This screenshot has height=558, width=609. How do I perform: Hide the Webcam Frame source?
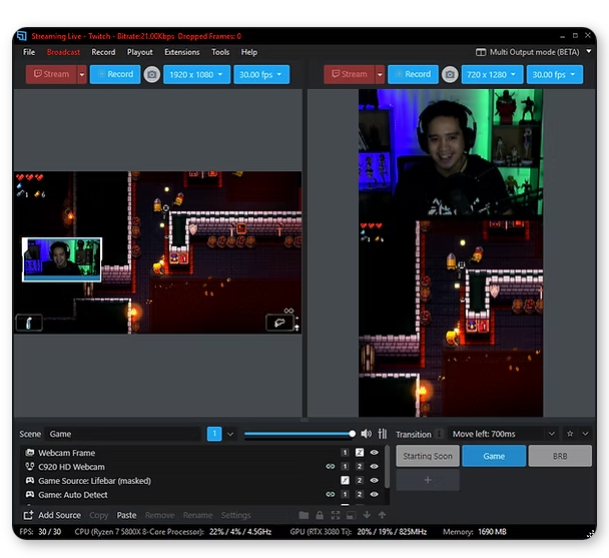pyautogui.click(x=374, y=453)
